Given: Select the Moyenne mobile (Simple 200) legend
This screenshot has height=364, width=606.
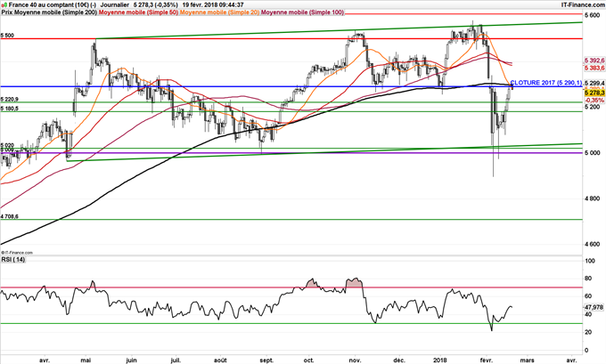Looking at the screenshot, I should point(56,12).
